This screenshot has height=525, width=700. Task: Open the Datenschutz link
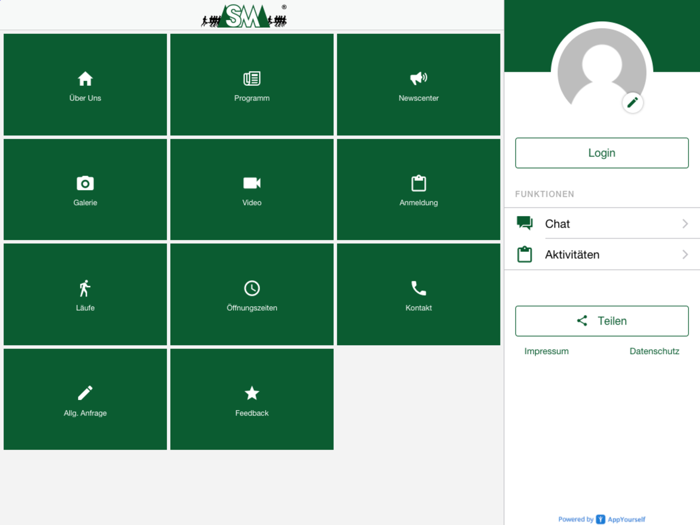(x=654, y=352)
